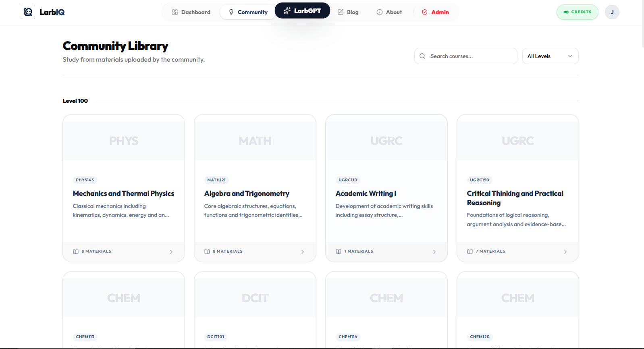This screenshot has height=349, width=644.
Task: Open the user avatar J
Action: tap(612, 12)
